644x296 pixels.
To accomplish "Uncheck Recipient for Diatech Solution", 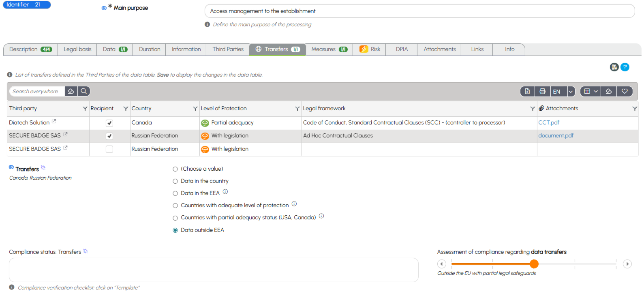I will tap(109, 123).
